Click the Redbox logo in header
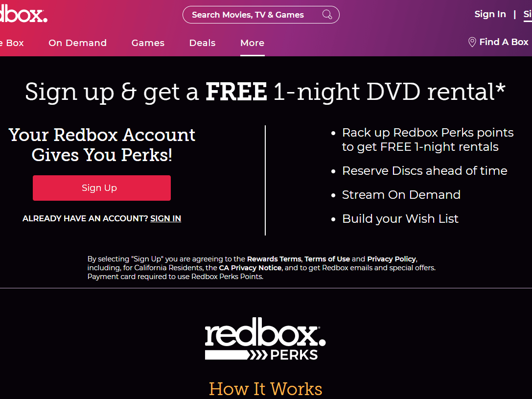 click(23, 14)
